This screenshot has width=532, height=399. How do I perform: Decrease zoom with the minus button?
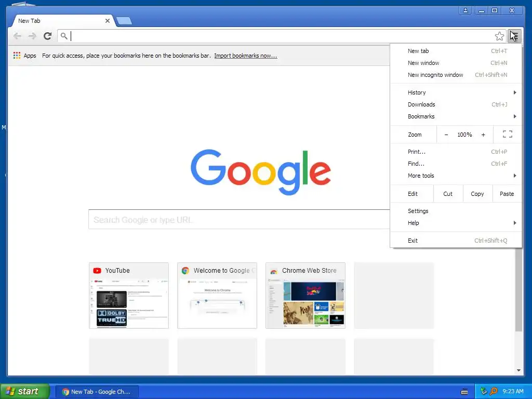pos(446,135)
